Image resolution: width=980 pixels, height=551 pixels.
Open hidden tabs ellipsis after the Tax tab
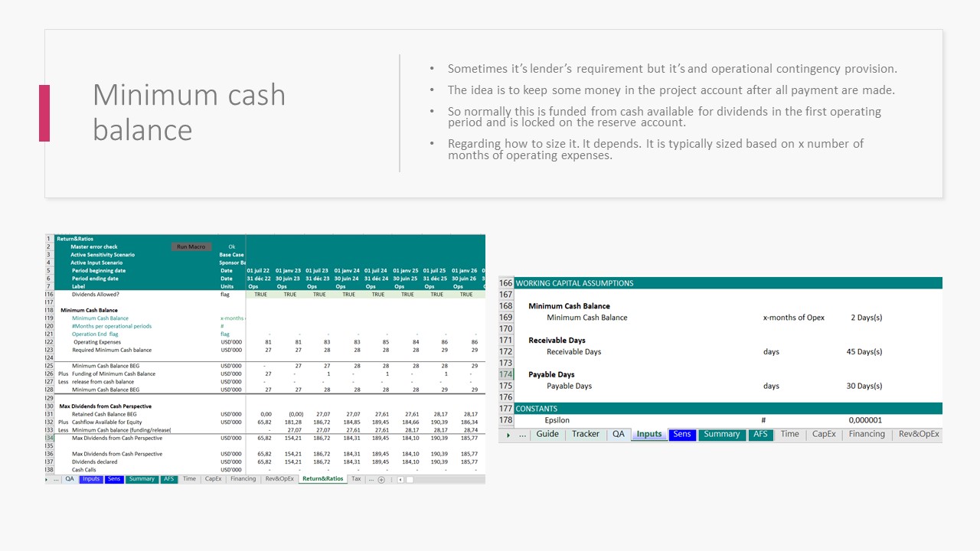[371, 479]
